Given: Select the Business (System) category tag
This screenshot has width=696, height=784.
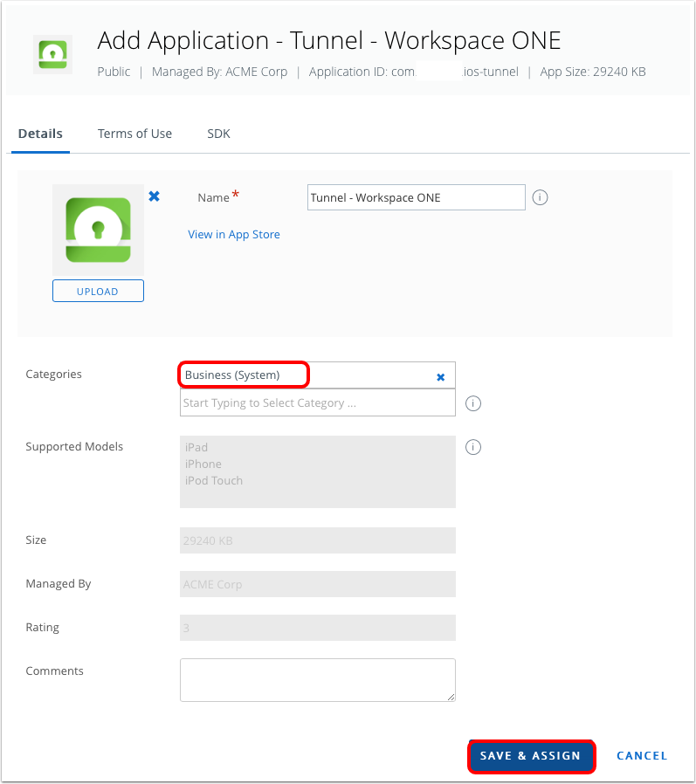Looking at the screenshot, I should [x=232, y=375].
